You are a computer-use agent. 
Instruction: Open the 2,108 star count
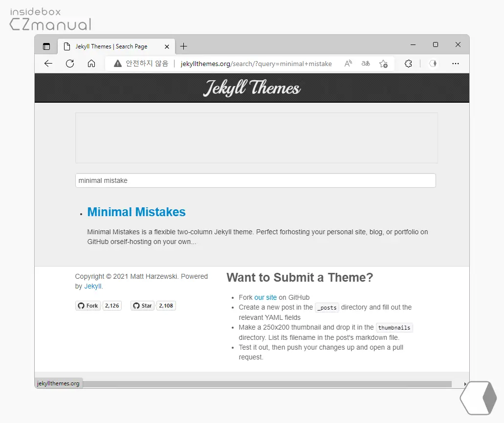(166, 306)
